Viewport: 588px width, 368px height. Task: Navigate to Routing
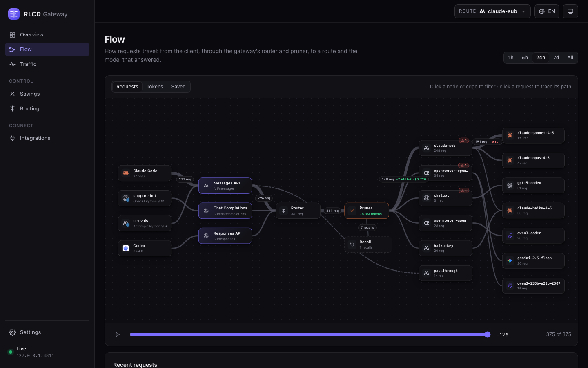tap(47, 109)
